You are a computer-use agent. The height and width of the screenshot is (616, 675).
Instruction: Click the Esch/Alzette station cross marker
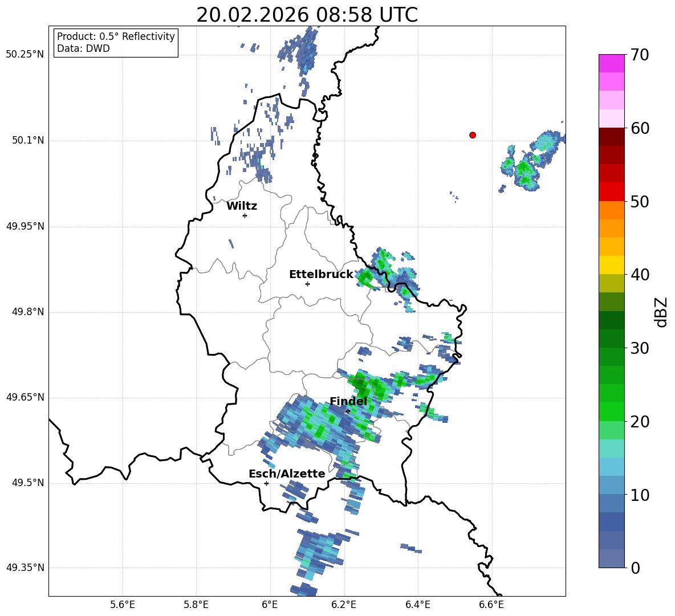coord(266,483)
